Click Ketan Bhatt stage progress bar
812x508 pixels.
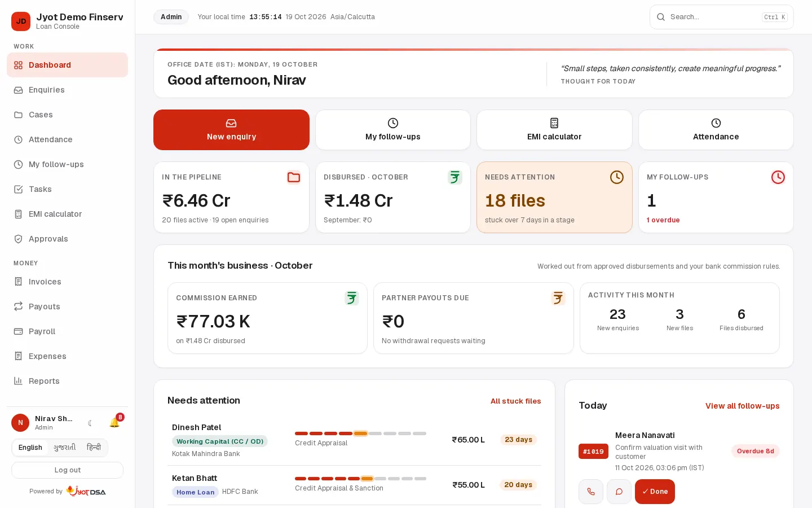(x=360, y=479)
